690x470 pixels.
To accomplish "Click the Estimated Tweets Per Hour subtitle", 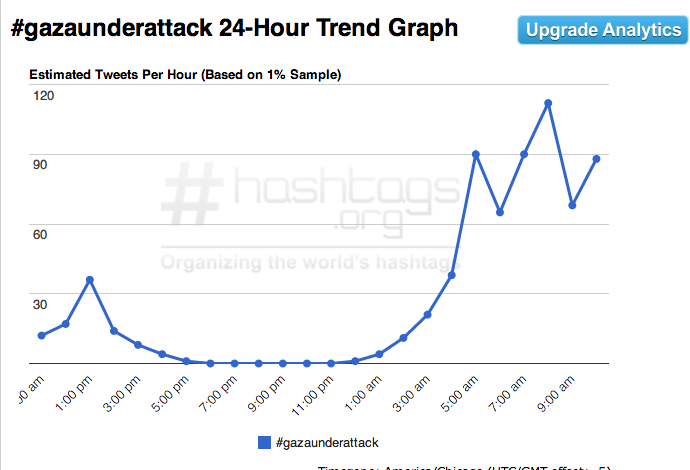I will (x=184, y=74).
